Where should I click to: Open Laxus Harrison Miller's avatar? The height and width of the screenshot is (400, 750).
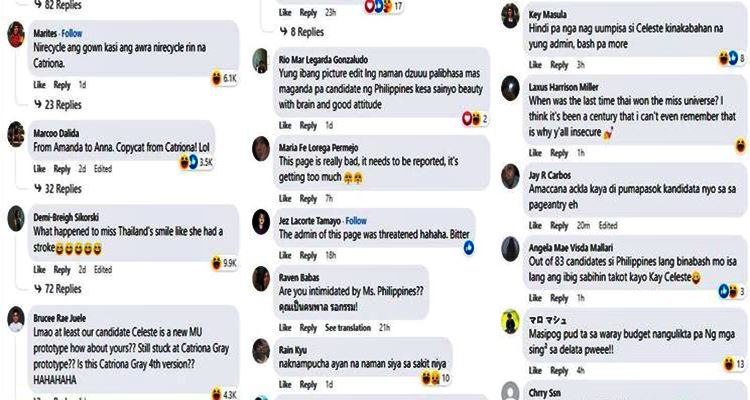pyautogui.click(x=510, y=88)
